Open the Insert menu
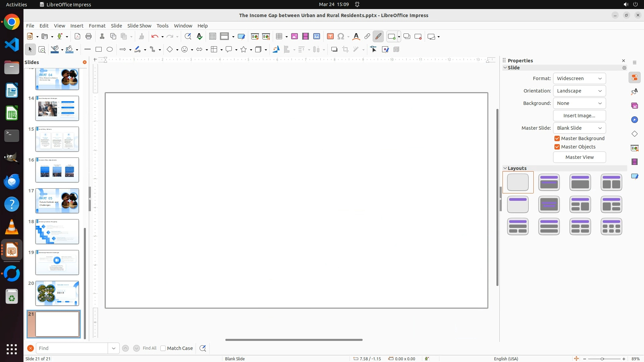 77,26
